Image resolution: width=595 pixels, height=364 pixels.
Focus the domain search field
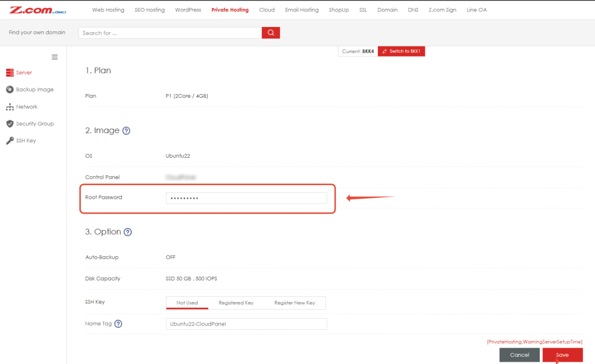170,33
